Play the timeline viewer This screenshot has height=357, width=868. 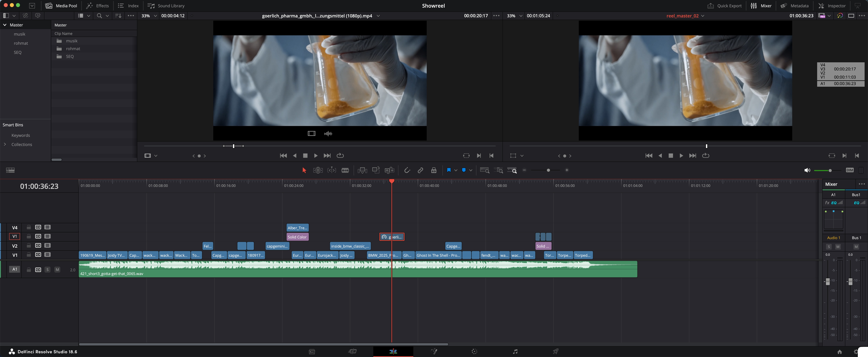point(681,155)
